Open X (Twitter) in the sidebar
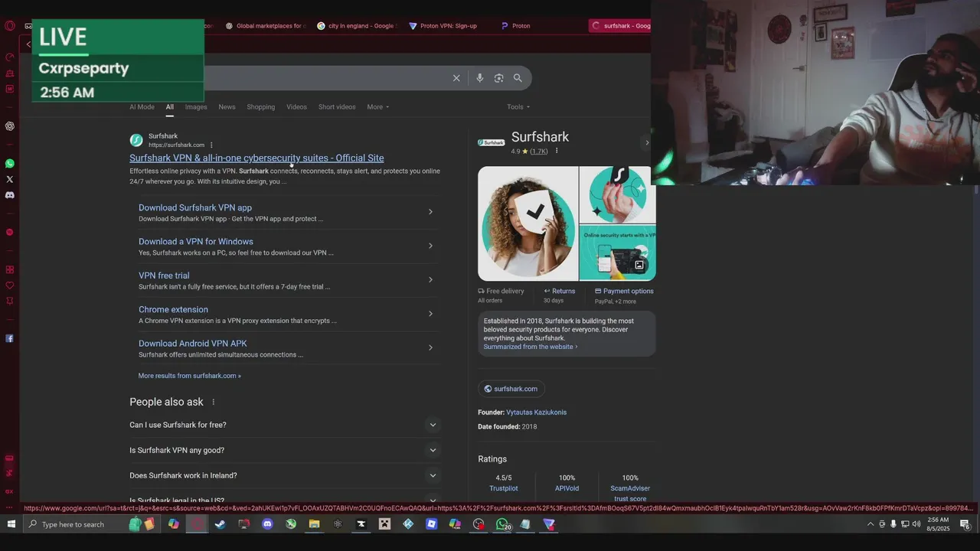 9,179
